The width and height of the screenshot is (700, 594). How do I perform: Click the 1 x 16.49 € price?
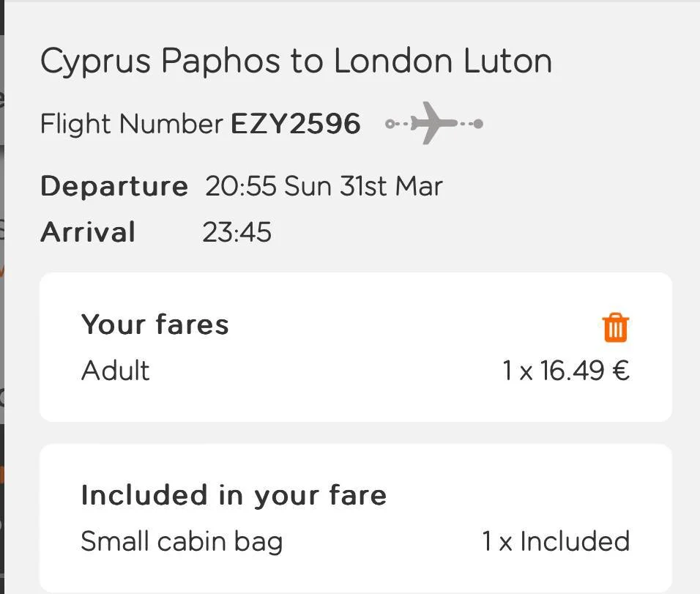pos(565,371)
